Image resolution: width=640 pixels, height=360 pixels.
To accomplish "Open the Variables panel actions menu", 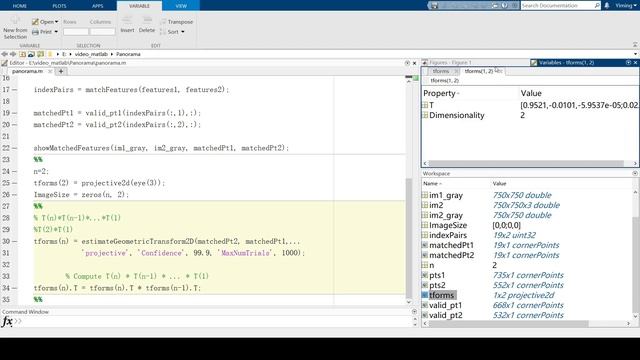I will (x=629, y=62).
